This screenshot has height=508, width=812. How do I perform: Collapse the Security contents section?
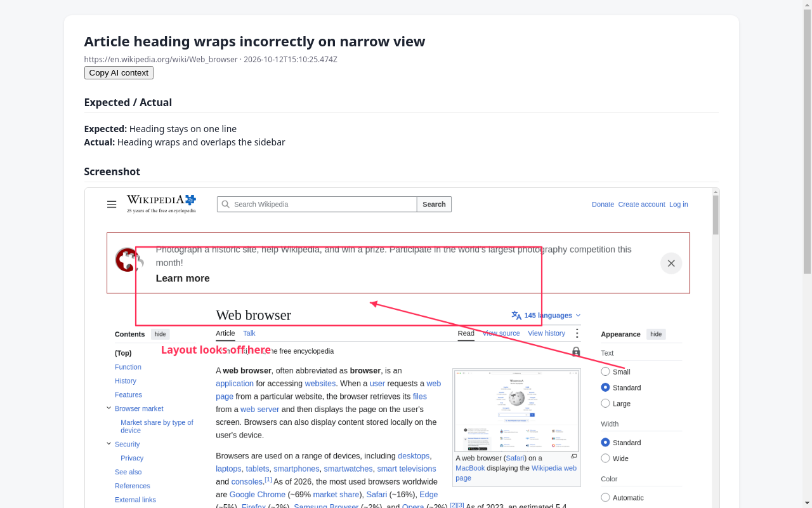click(108, 444)
